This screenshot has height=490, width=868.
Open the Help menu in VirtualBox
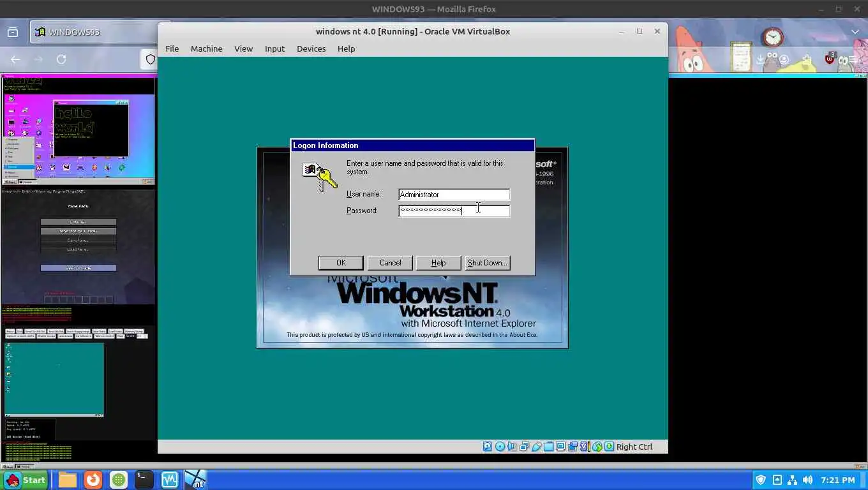346,48
